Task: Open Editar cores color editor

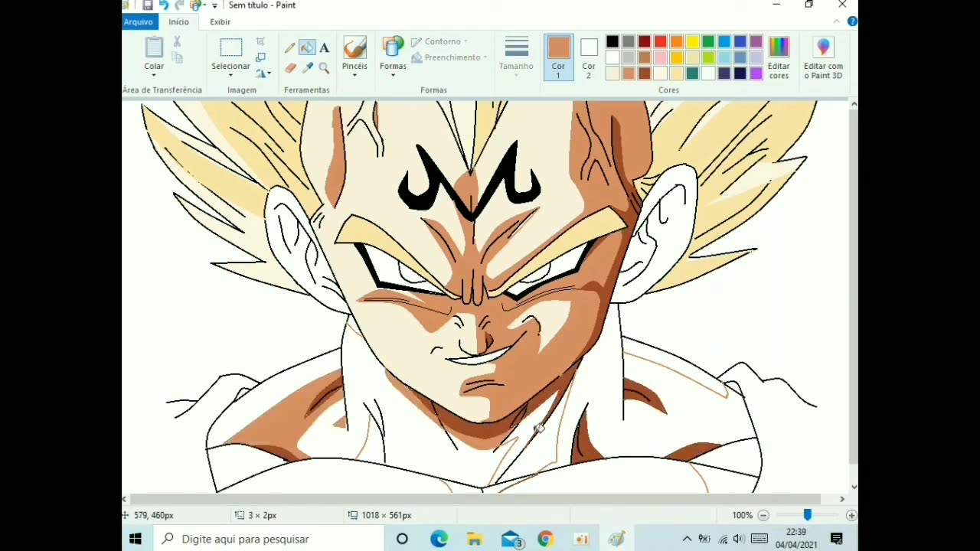Action: coord(779,57)
